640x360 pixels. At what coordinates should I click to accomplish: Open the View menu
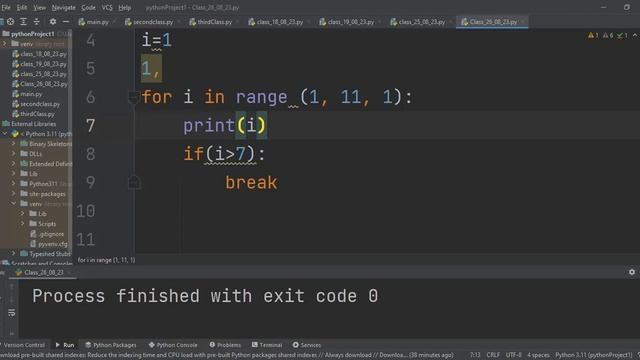(x=39, y=7)
